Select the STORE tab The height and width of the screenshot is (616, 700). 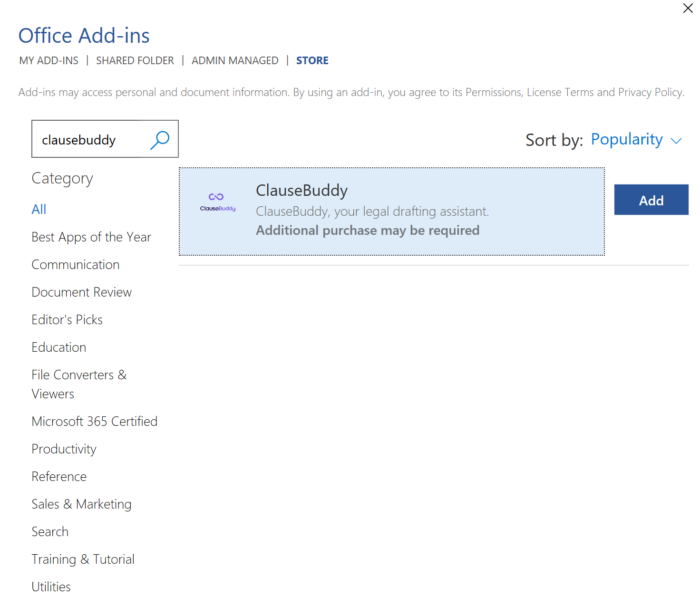[x=312, y=60]
